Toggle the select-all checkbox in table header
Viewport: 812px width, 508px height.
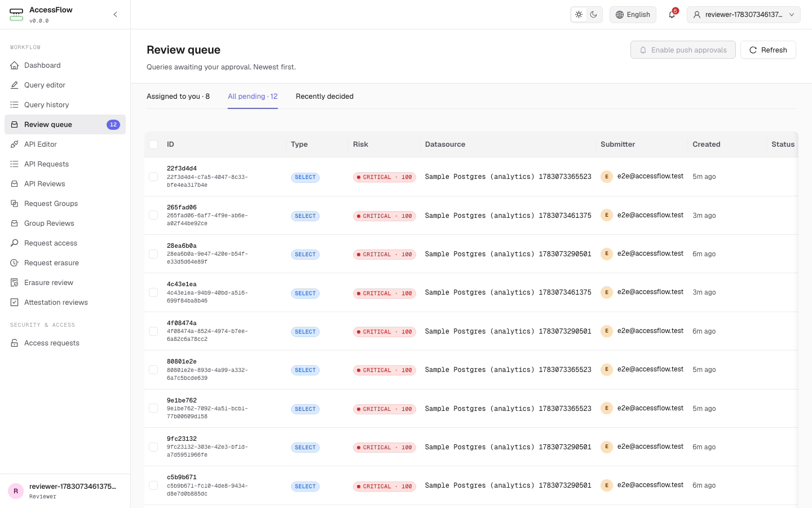pyautogui.click(x=153, y=144)
